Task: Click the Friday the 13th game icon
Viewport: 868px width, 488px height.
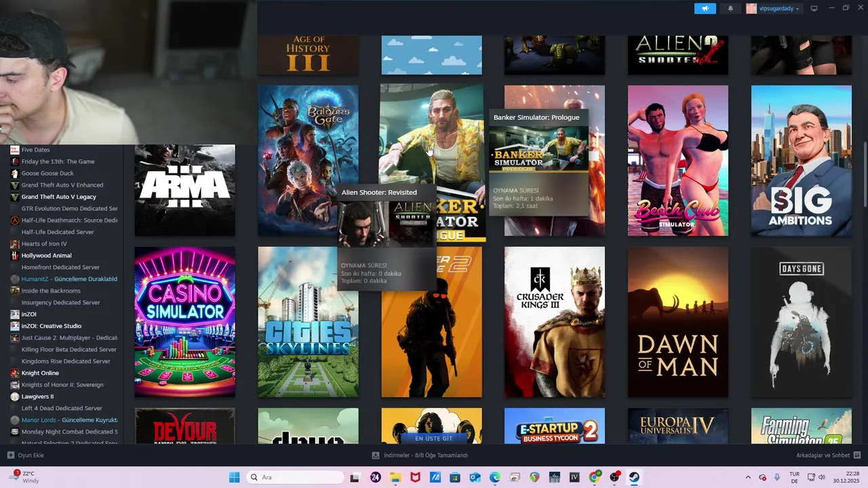Action: pyautogui.click(x=15, y=161)
